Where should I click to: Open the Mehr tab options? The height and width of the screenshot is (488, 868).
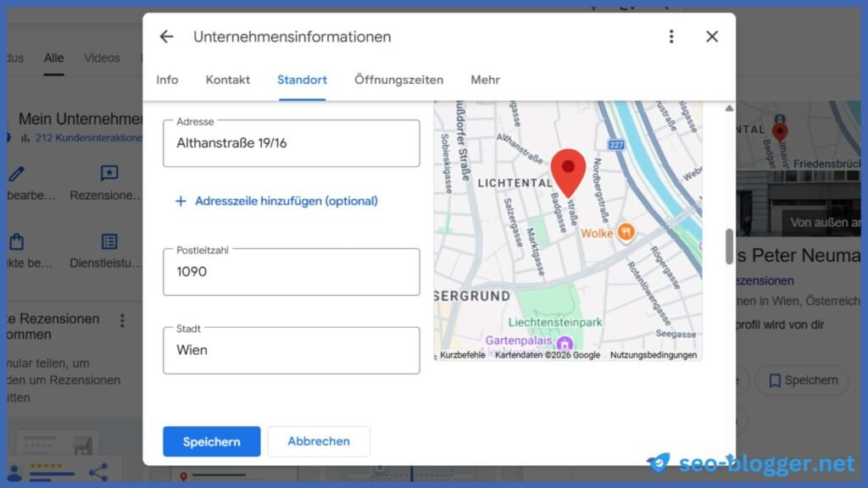(x=485, y=80)
